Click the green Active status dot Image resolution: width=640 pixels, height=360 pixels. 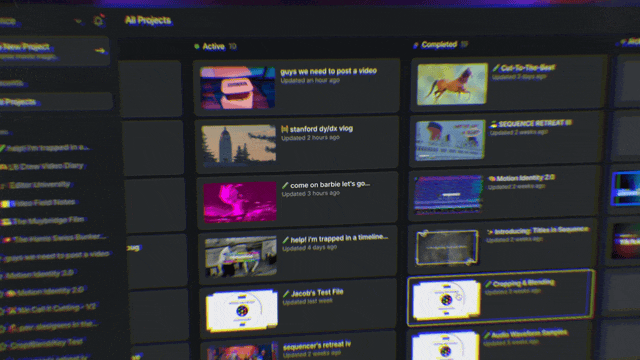point(197,47)
